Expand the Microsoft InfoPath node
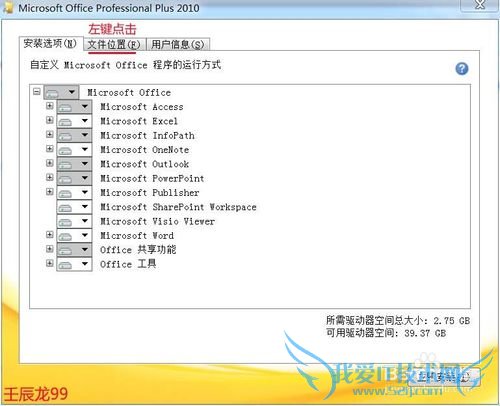500x406 pixels. (x=49, y=134)
